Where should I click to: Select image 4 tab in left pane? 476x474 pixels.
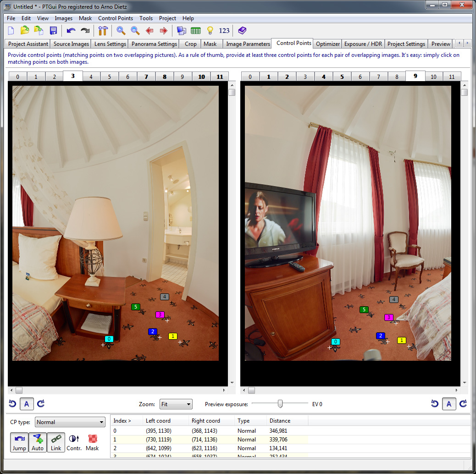(x=91, y=77)
